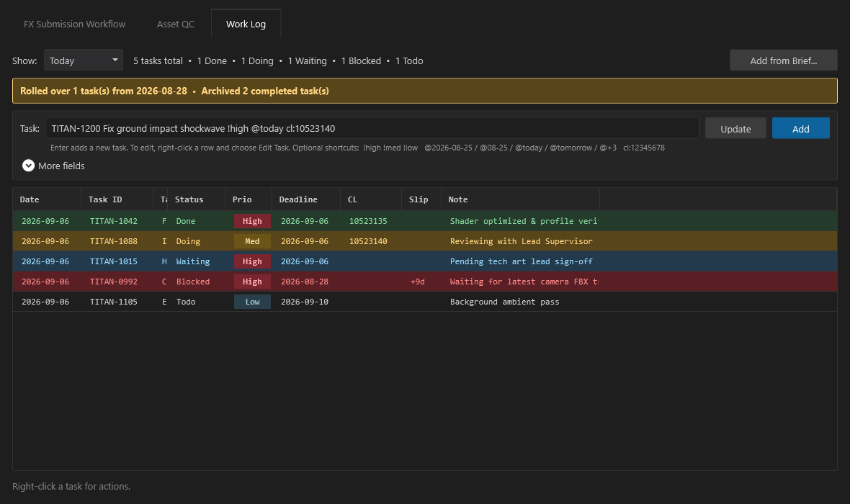
Task: Click the note 'Reviewing with Lead Supervisor'
Action: point(521,241)
